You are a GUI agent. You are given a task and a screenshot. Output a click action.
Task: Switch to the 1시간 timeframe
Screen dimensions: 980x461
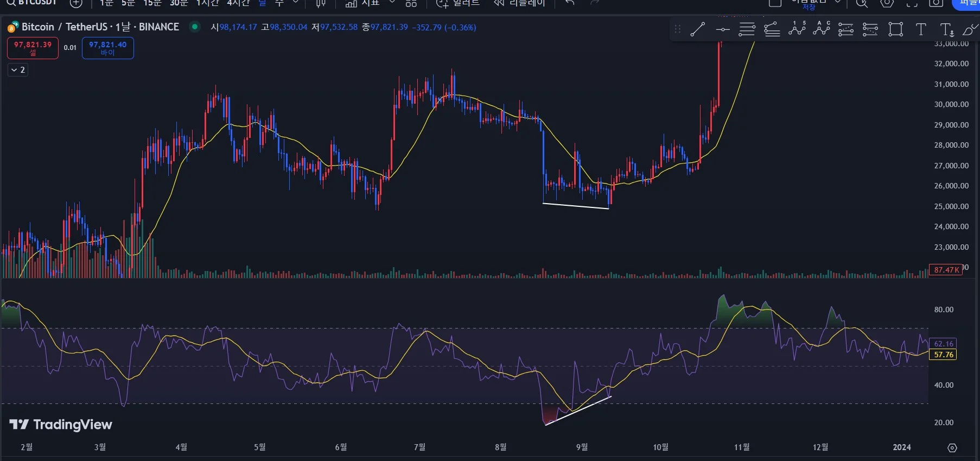click(208, 3)
